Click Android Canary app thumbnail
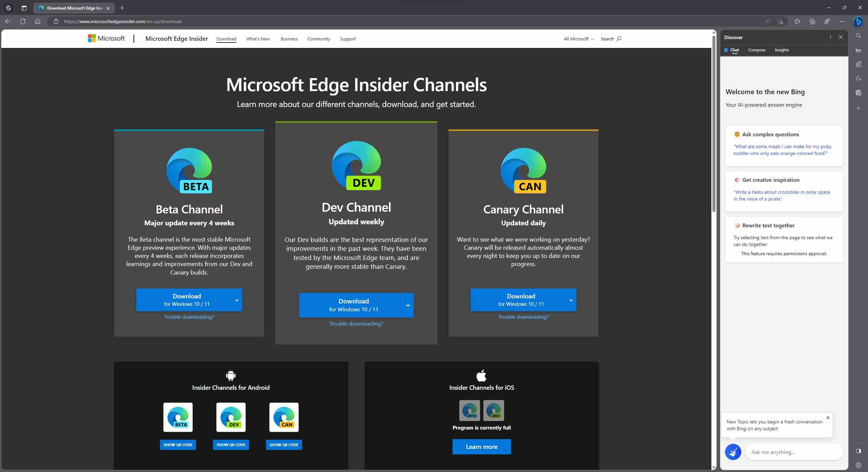Image resolution: width=868 pixels, height=472 pixels. [x=284, y=417]
